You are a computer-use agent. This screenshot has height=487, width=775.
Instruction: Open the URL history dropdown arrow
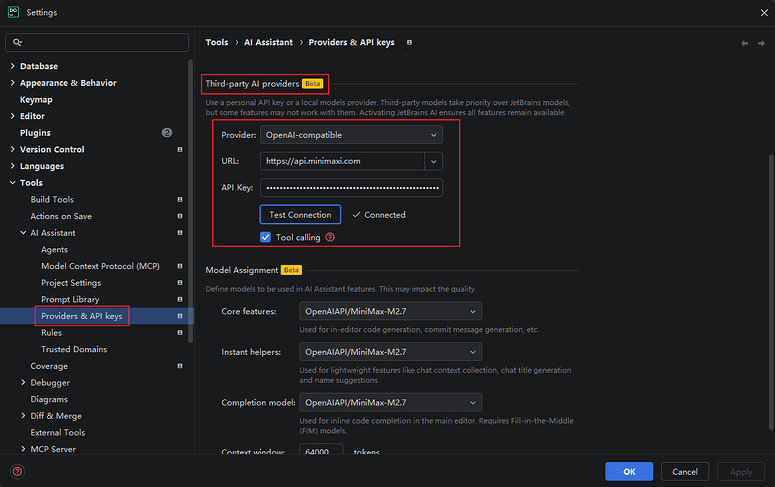pyautogui.click(x=433, y=161)
